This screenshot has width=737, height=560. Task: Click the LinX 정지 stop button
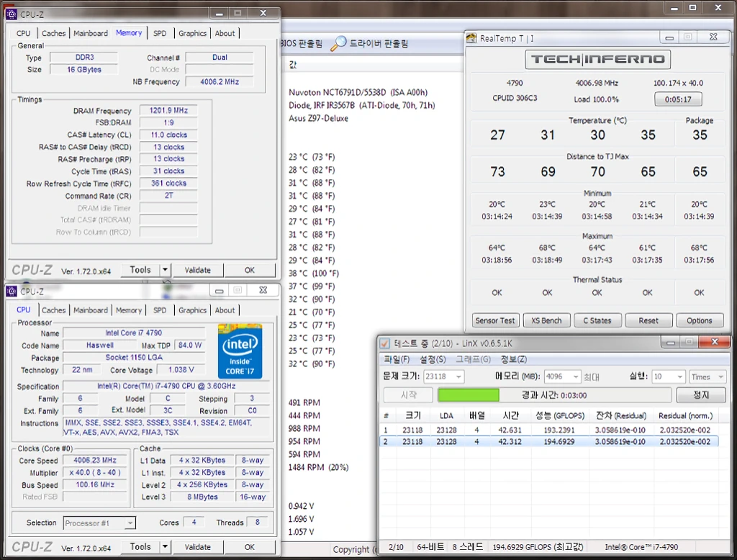[x=700, y=395]
